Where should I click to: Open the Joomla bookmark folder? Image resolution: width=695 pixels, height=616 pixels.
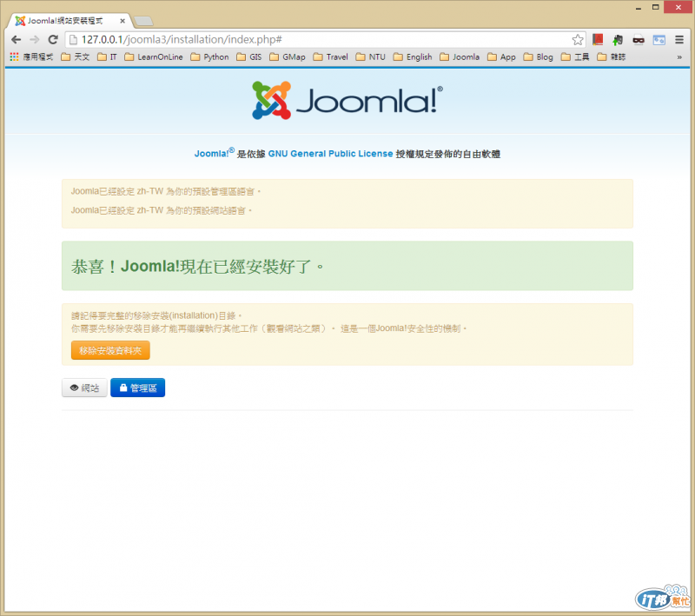(x=460, y=56)
